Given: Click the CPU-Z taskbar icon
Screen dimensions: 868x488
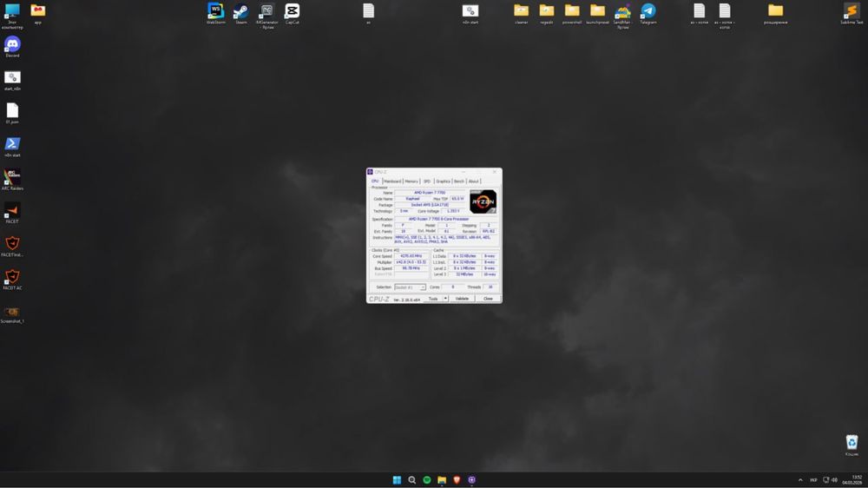Looking at the screenshot, I should pos(471,479).
